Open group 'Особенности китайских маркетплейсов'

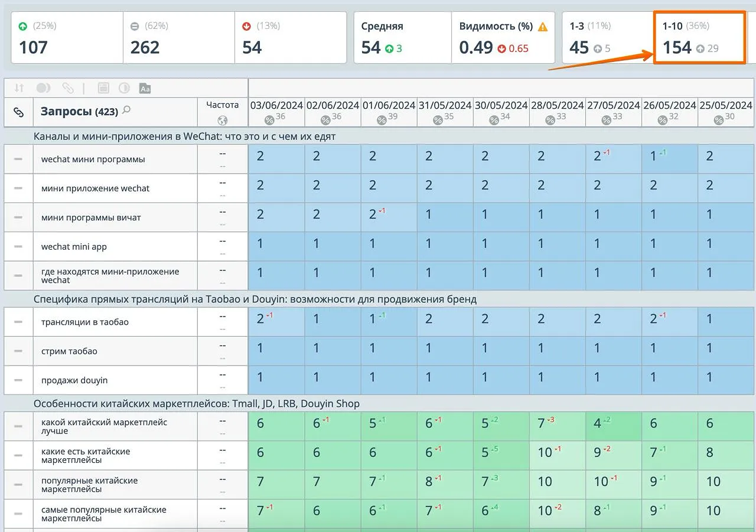[196, 404]
